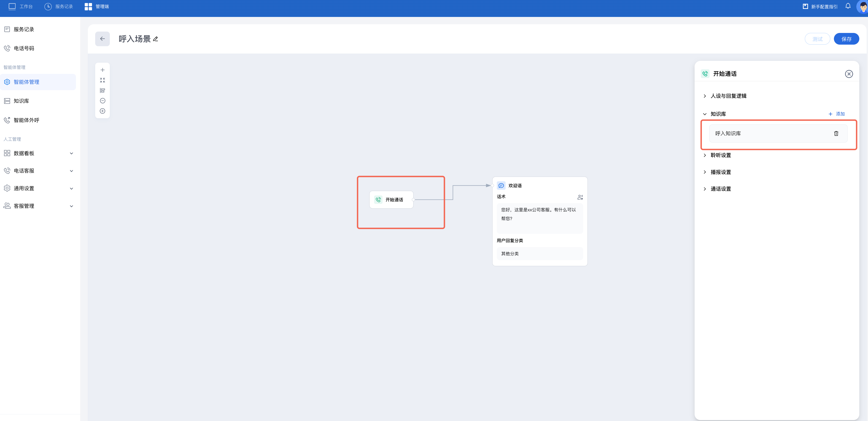Click the auto-layout align icon
The height and width of the screenshot is (421, 868).
pyautogui.click(x=102, y=90)
